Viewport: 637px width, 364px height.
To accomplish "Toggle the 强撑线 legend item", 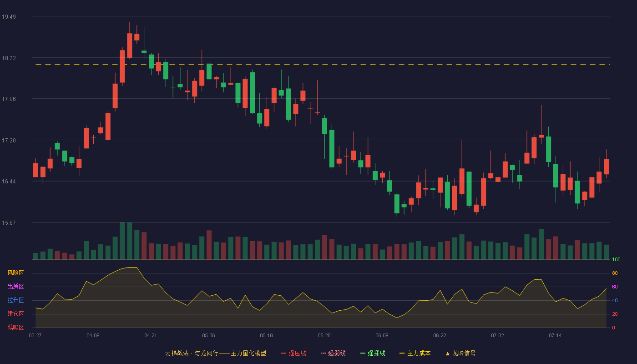I will tap(373, 353).
